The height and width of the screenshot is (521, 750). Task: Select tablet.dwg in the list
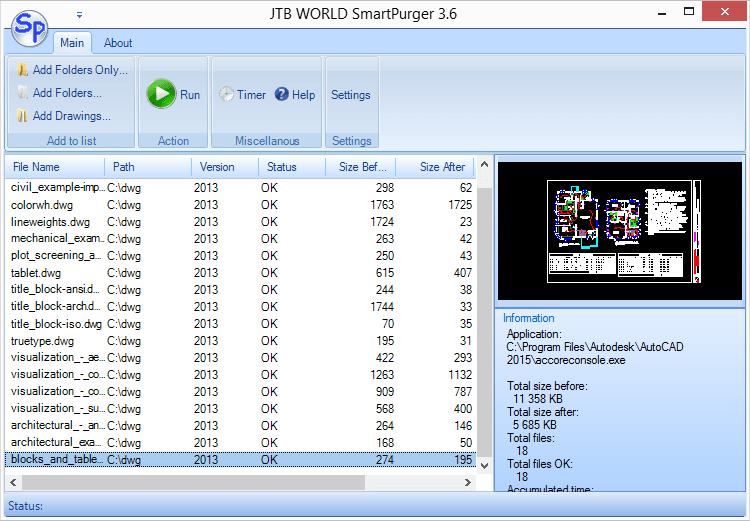[x=241, y=273]
